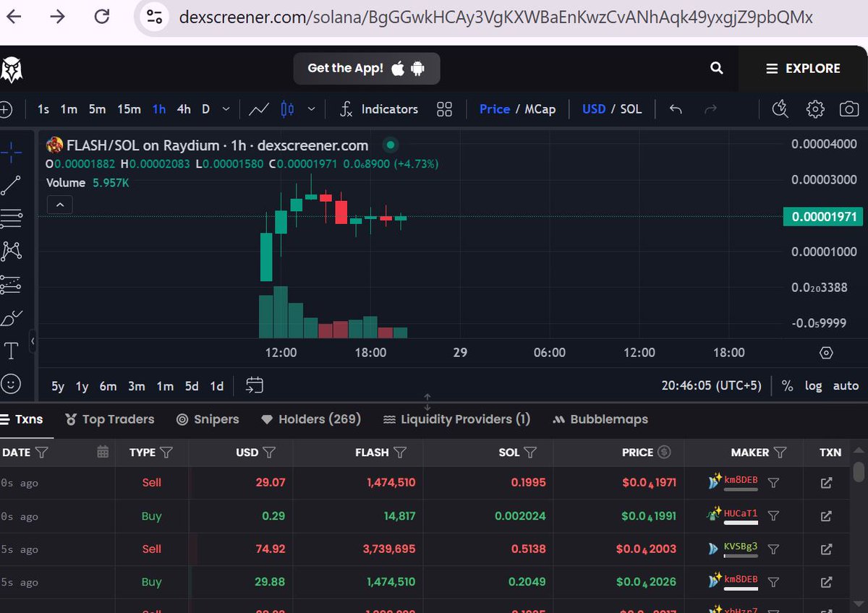Switch to the Txns tab
The width and height of the screenshot is (868, 613).
[x=22, y=419]
